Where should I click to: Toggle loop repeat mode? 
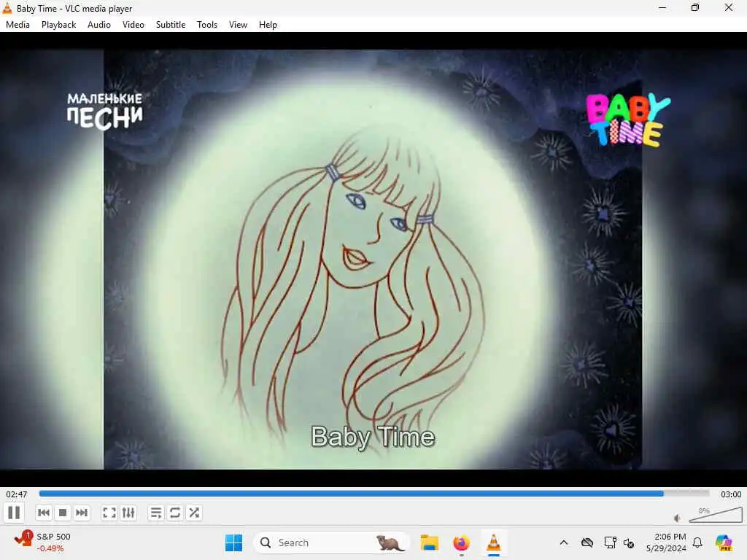tap(175, 513)
